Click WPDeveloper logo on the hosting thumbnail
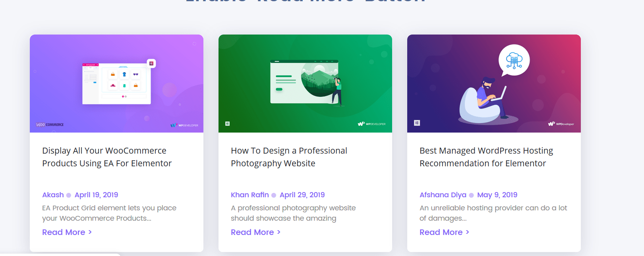The width and height of the screenshot is (644, 256). click(x=561, y=124)
